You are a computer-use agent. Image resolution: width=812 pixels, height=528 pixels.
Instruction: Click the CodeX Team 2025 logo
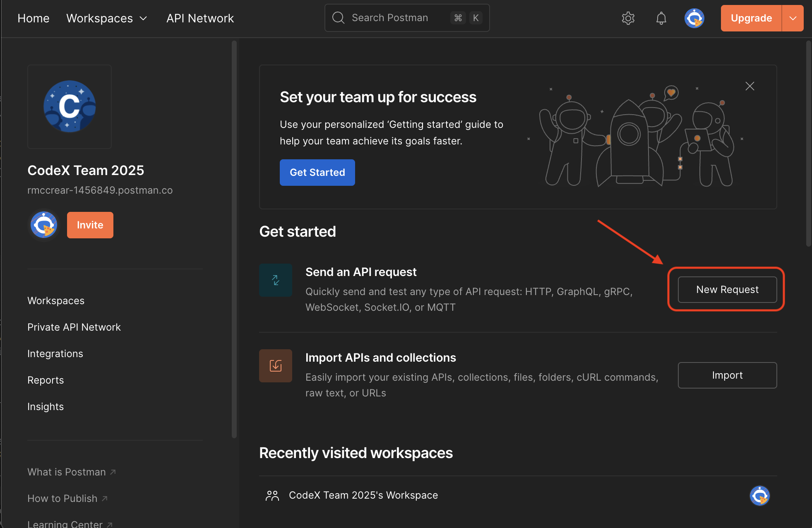(70, 106)
